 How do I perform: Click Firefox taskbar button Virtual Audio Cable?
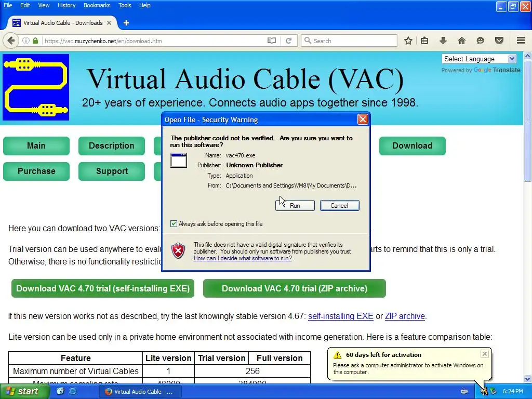140,392
